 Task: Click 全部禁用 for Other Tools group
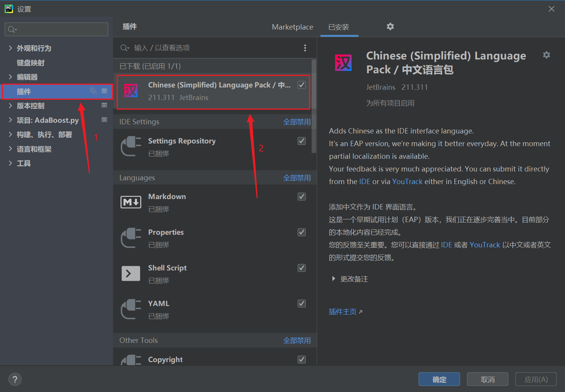coord(297,340)
